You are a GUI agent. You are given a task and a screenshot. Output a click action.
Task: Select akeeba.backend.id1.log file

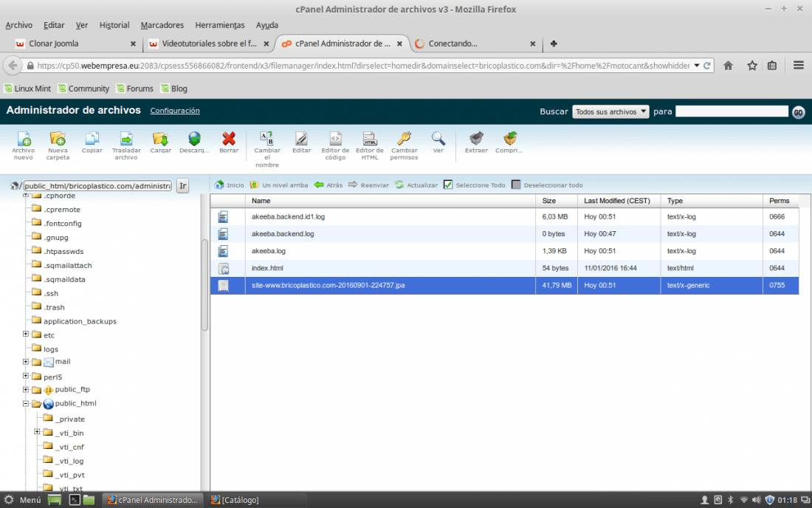click(x=504, y=216)
